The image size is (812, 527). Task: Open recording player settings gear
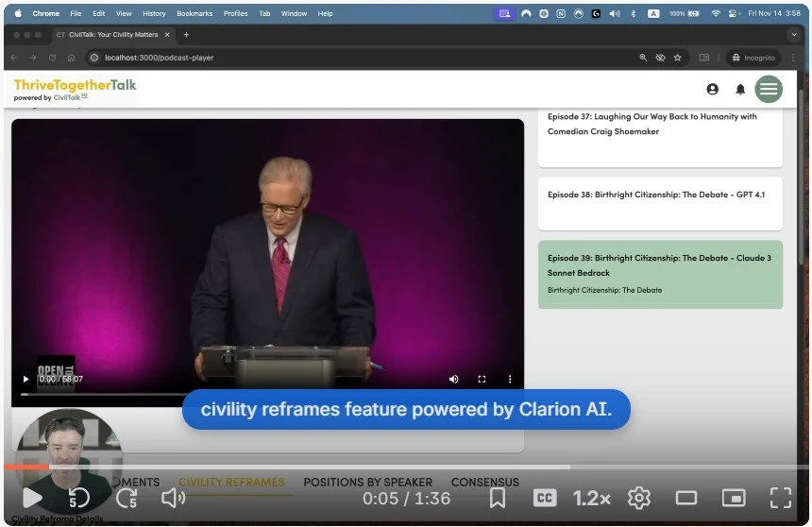tap(639, 498)
